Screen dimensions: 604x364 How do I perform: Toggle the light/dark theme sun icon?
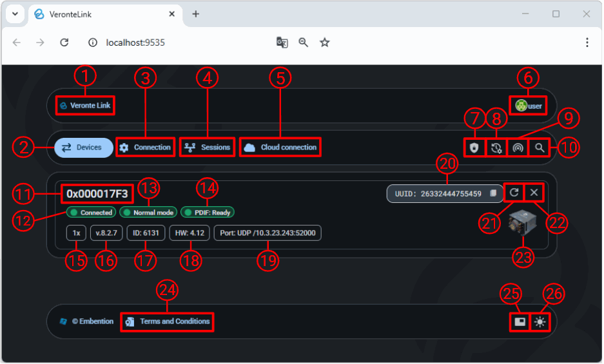coord(540,322)
